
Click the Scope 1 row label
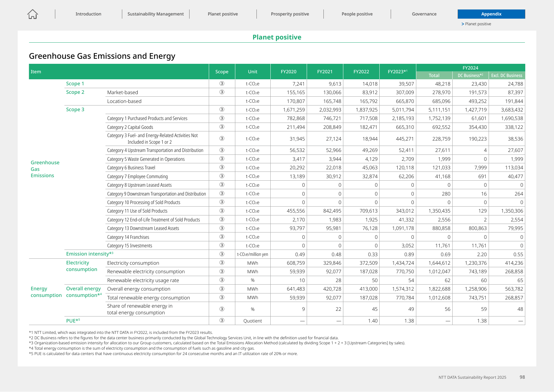(75, 84)
